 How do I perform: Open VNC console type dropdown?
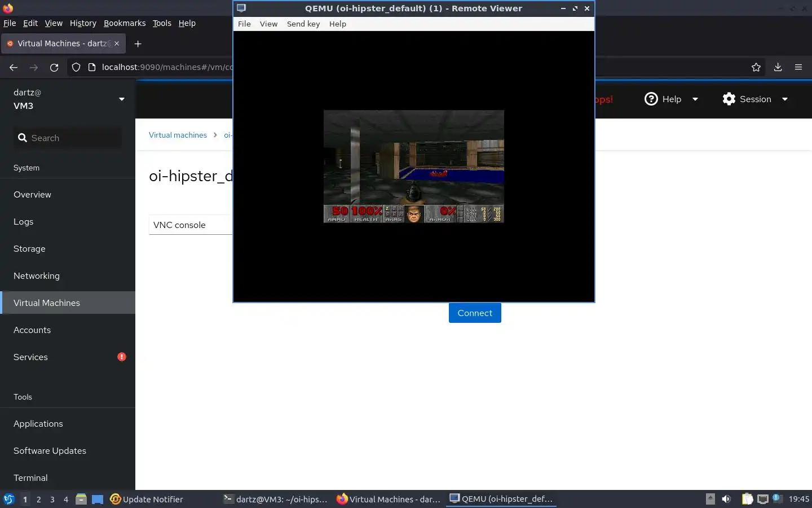click(191, 225)
